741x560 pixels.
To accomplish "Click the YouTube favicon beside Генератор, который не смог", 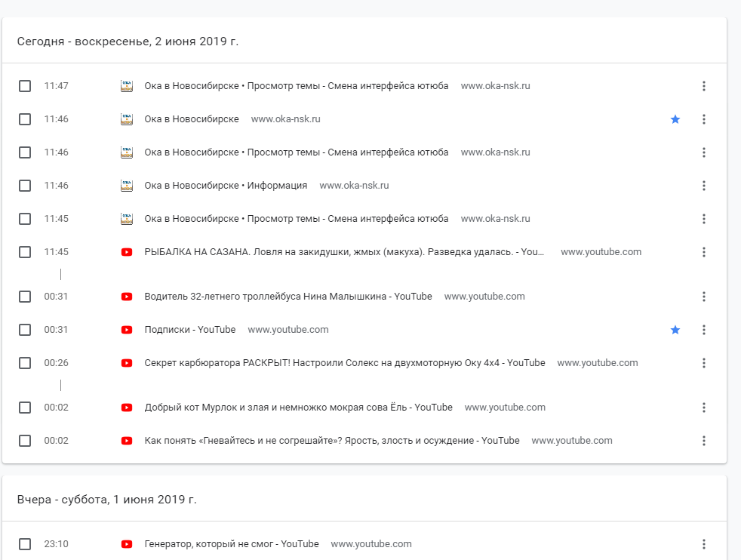I will [x=127, y=544].
